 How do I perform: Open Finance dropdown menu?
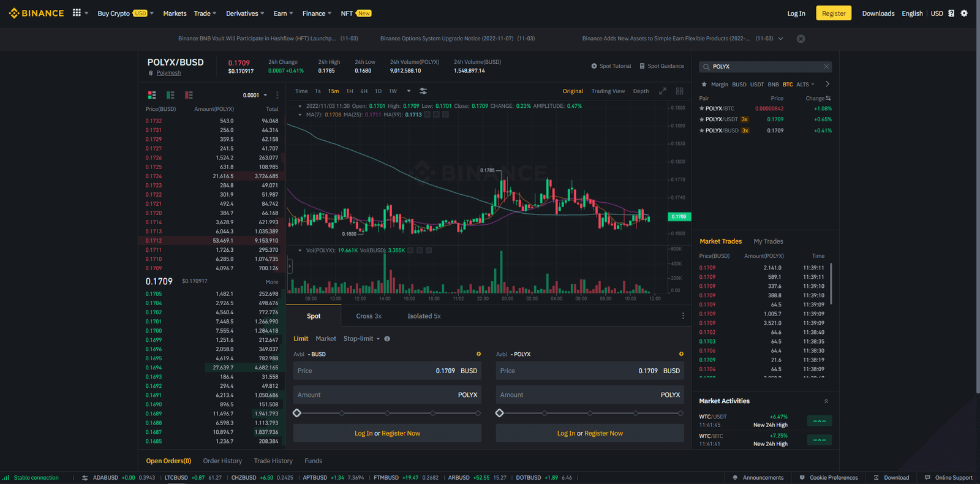[x=317, y=13]
